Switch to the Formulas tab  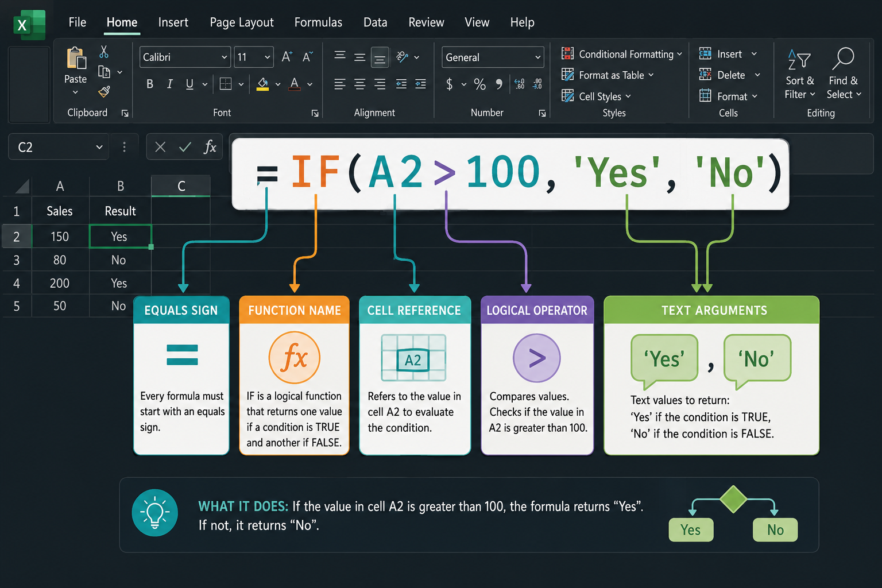(x=318, y=22)
